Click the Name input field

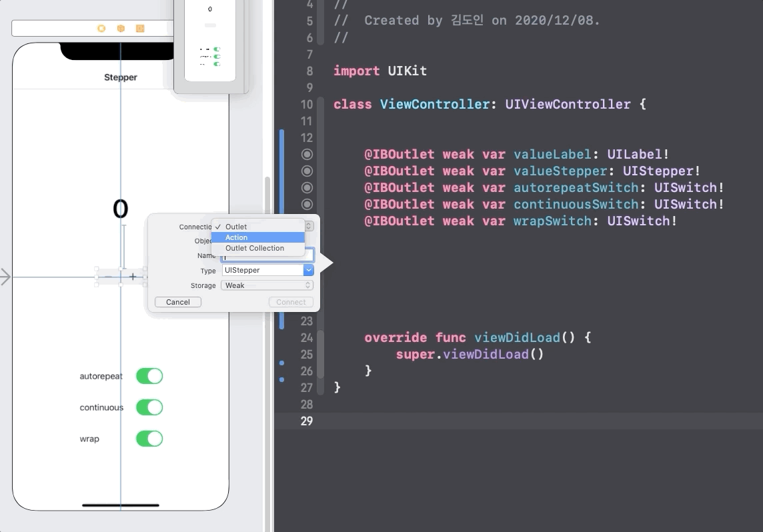pos(267,256)
